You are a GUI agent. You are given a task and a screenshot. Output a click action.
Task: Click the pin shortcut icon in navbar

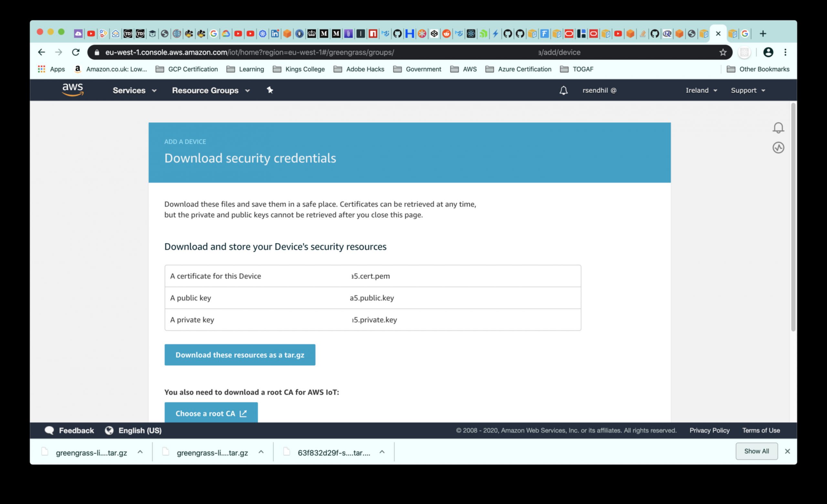click(x=270, y=90)
